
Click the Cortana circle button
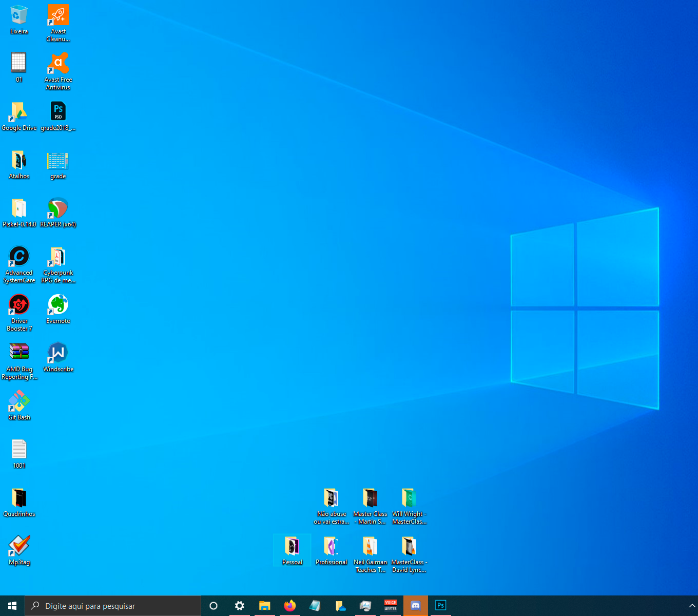[214, 606]
